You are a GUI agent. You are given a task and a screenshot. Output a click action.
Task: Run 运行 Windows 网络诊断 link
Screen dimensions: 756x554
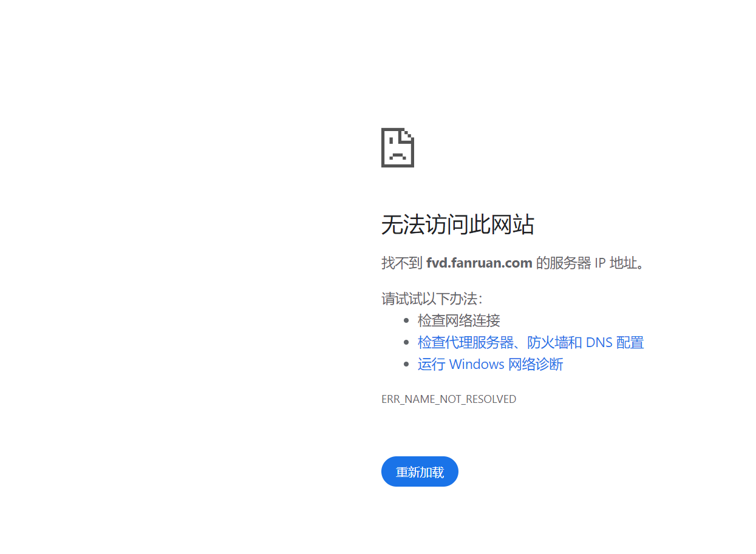(490, 364)
